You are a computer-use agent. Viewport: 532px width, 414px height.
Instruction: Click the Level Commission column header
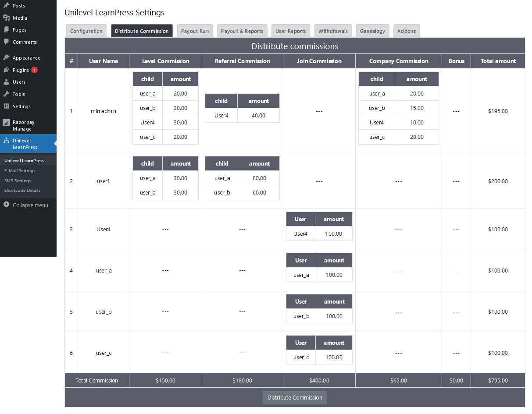[166, 61]
